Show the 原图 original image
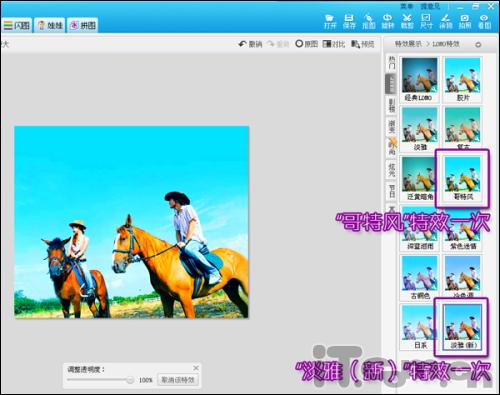The image size is (500, 395). pos(306,44)
